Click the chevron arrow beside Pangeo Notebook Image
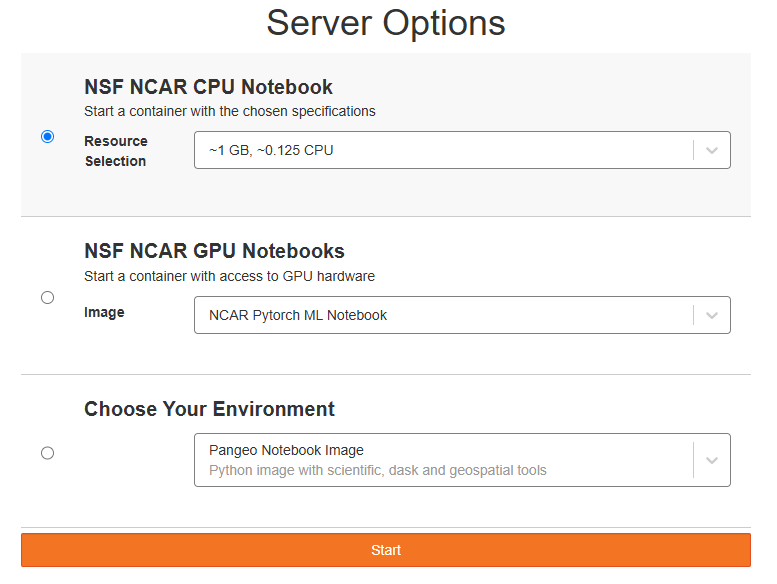The width and height of the screenshot is (777, 584). pos(711,460)
